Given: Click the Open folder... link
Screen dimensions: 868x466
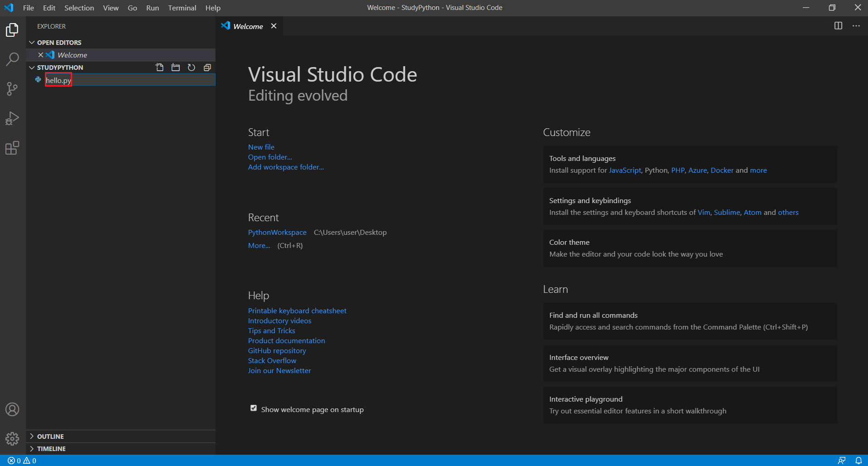Looking at the screenshot, I should click(270, 157).
